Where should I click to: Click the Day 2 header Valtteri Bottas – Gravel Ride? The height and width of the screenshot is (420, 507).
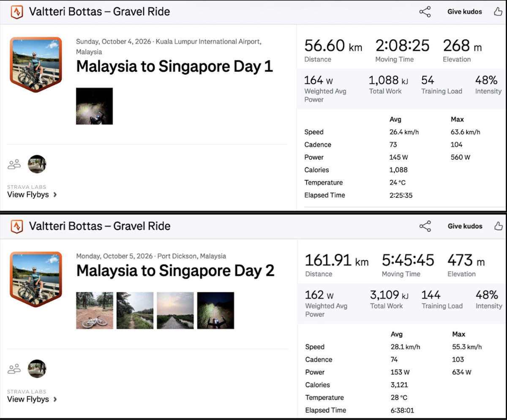tap(99, 226)
